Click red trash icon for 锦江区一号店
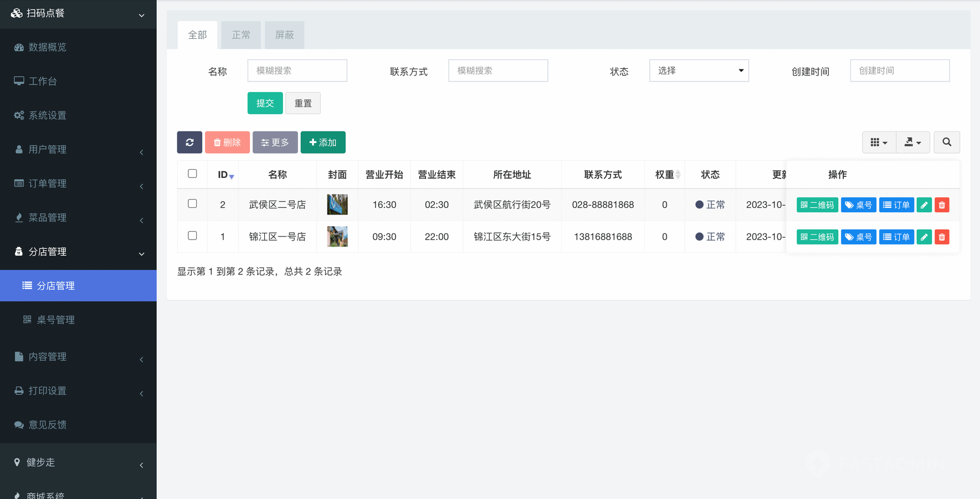980x499 pixels. 942,237
